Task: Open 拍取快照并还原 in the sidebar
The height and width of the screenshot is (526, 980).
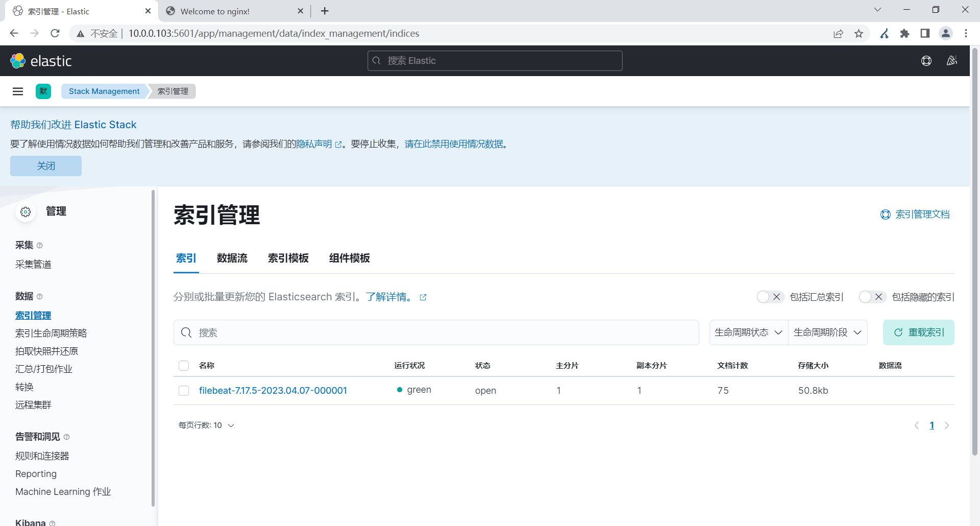Action: (47, 351)
